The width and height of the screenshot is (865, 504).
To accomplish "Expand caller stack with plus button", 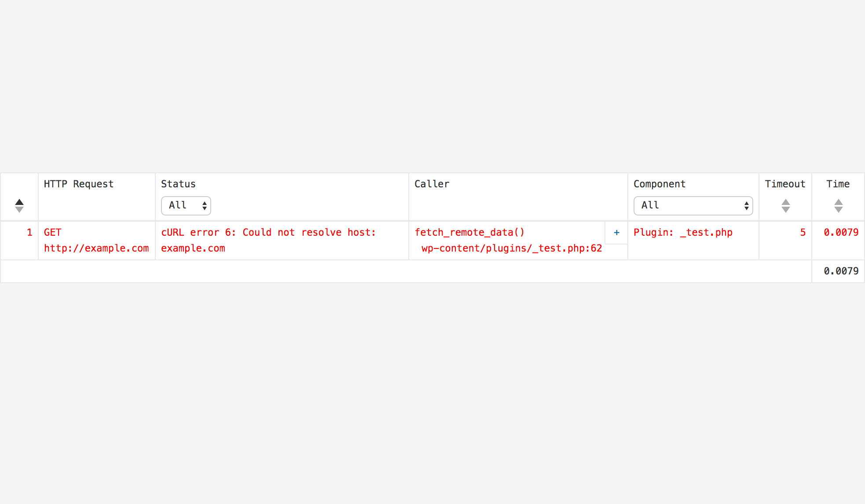I will (616, 233).
